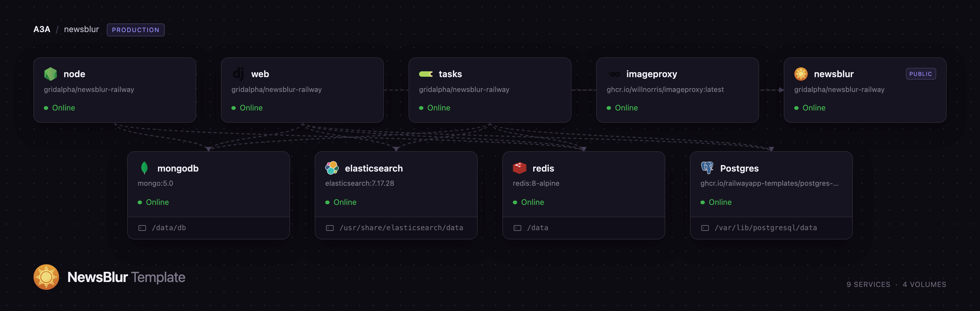The height and width of the screenshot is (311, 980).
Task: Click the ghcr.io/railwayapp-templates/postgres image text
Action: coord(769,183)
